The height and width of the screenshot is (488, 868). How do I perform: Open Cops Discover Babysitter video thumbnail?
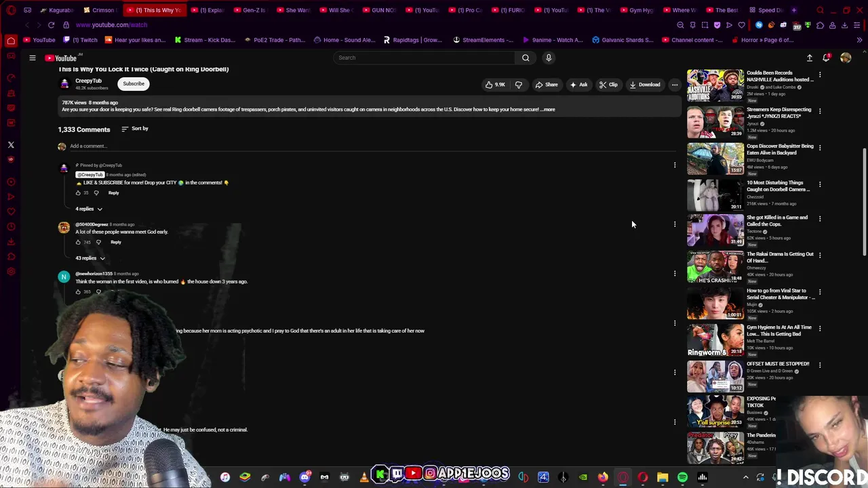tap(715, 158)
